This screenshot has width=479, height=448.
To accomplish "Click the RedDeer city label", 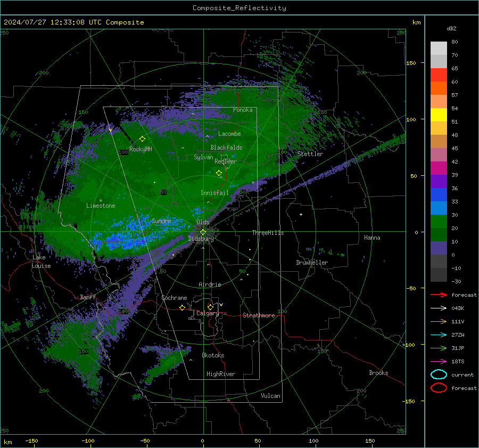I will 226,161.
